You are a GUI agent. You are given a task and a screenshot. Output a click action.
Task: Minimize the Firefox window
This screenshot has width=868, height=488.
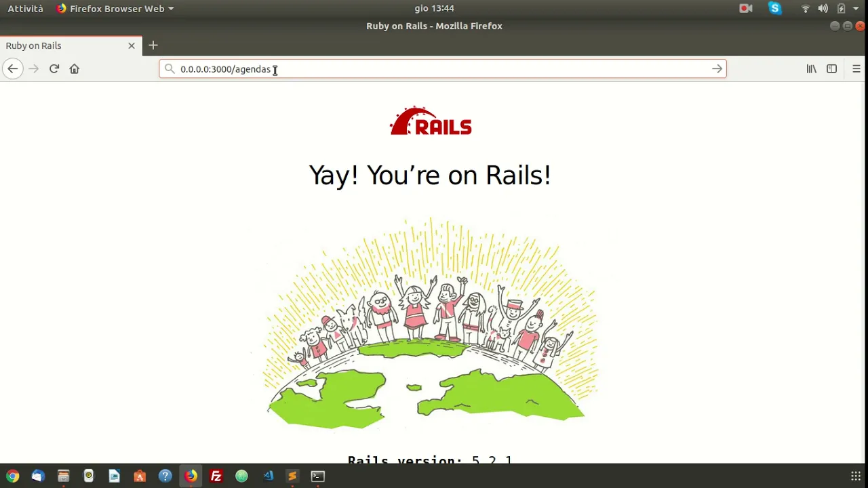pos(835,26)
